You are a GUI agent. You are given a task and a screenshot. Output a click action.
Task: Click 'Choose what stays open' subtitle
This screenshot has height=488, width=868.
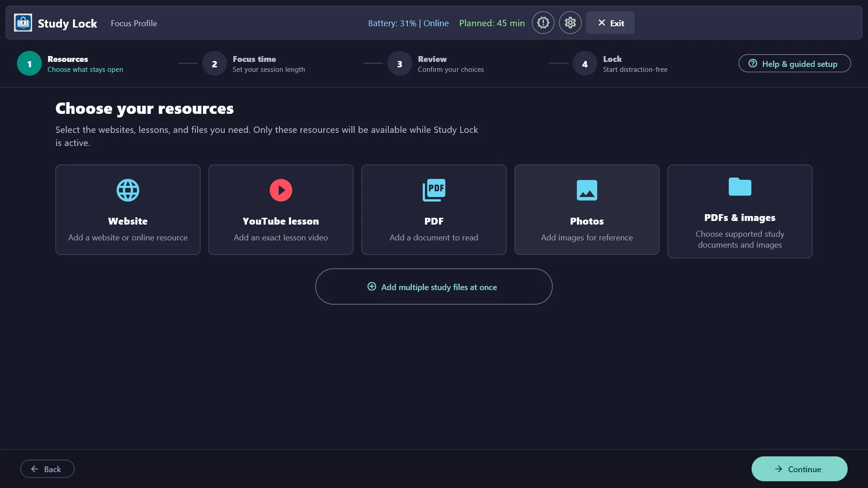pos(85,70)
